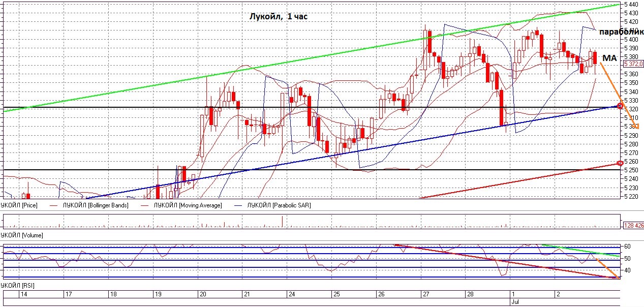Image resolution: width=644 pixels, height=307 pixels.
Task: Select date label 17 on time axis
Action: pos(69,294)
